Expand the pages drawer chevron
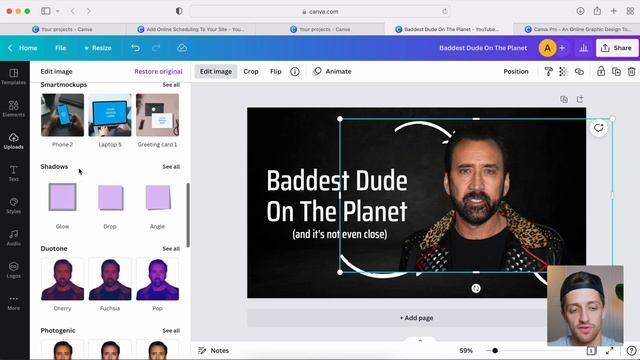 pyautogui.click(x=420, y=340)
